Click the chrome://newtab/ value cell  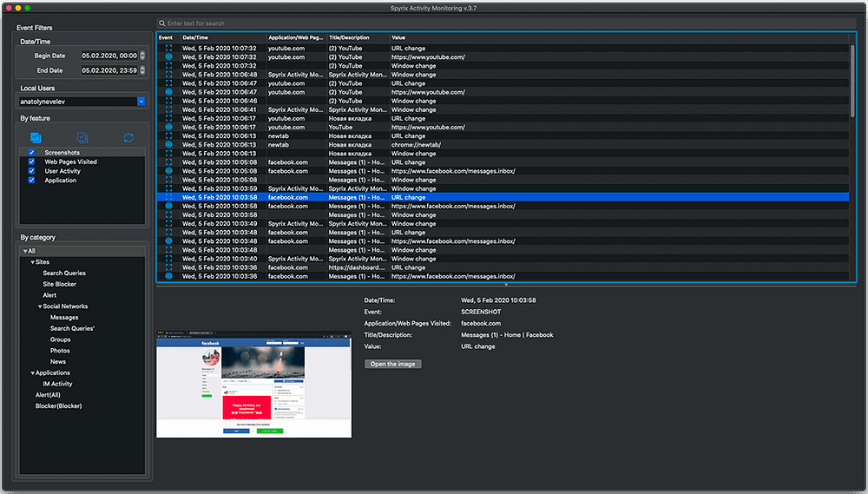[417, 144]
